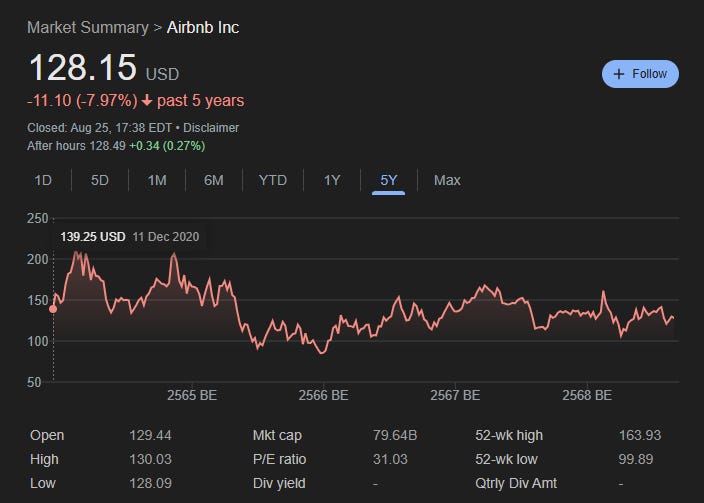704x503 pixels.
Task: Click the P/E ratio label
Action: [x=279, y=459]
